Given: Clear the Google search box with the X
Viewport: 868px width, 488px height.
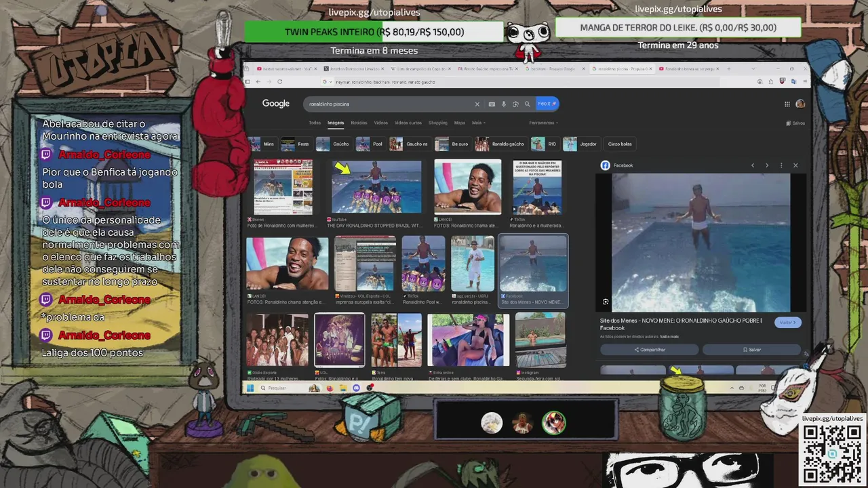Looking at the screenshot, I should pos(477,104).
